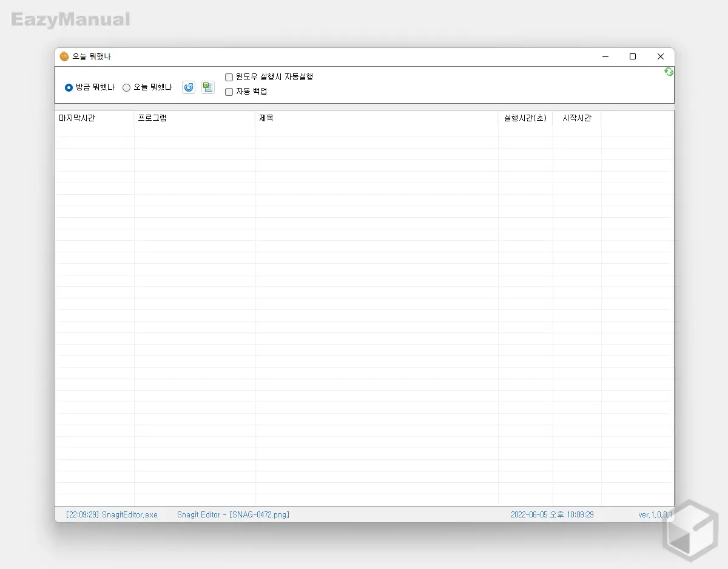This screenshot has height=569, width=728.
Task: Click the blue refresh arrow icon
Action: tap(189, 87)
